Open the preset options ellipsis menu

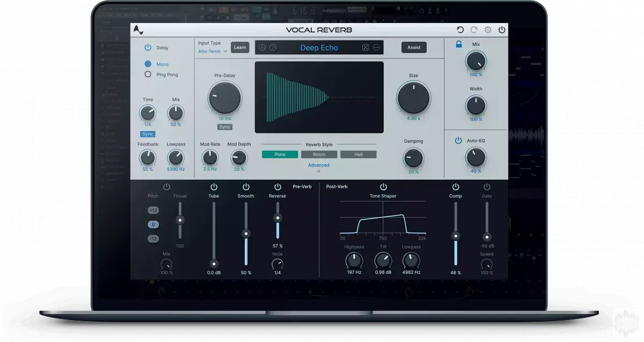(x=376, y=47)
